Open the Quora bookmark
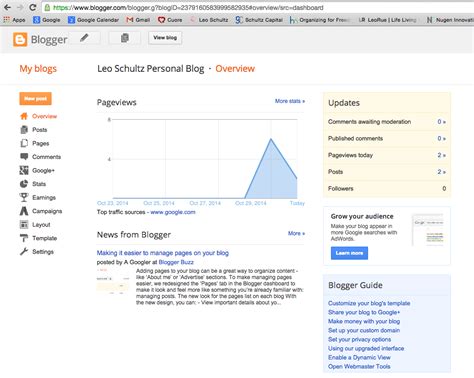 coord(170,20)
